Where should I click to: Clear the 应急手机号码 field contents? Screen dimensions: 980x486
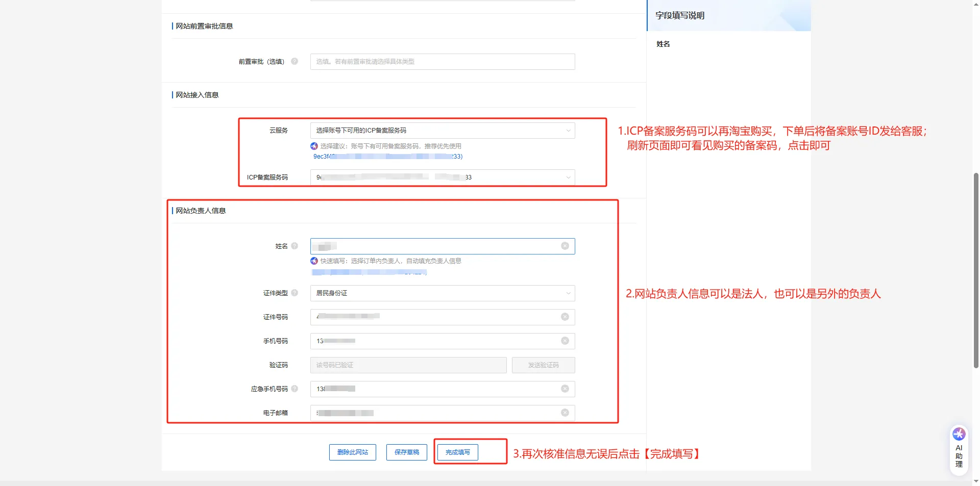point(565,389)
